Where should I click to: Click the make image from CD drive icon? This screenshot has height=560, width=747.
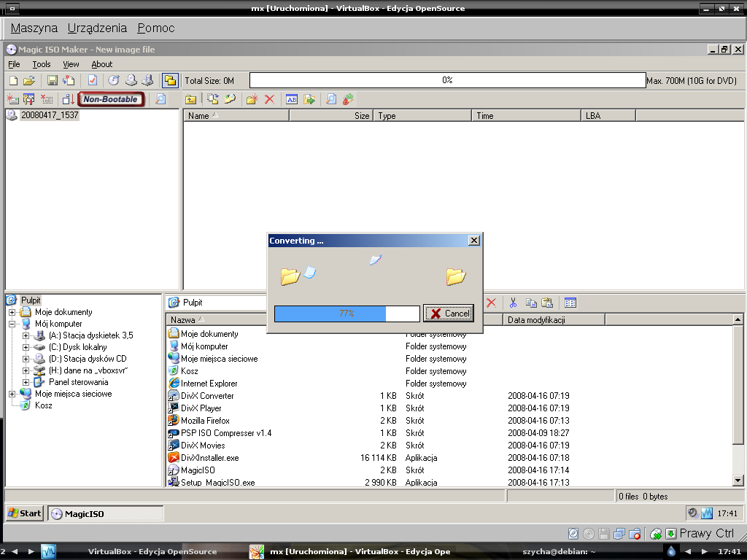point(131,80)
